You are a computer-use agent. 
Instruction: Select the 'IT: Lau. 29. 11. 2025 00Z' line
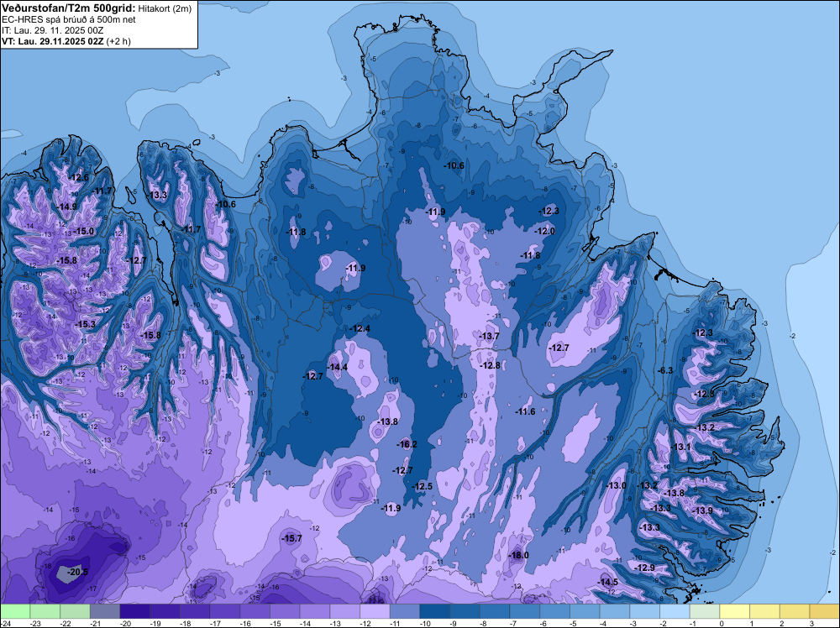(x=52, y=30)
